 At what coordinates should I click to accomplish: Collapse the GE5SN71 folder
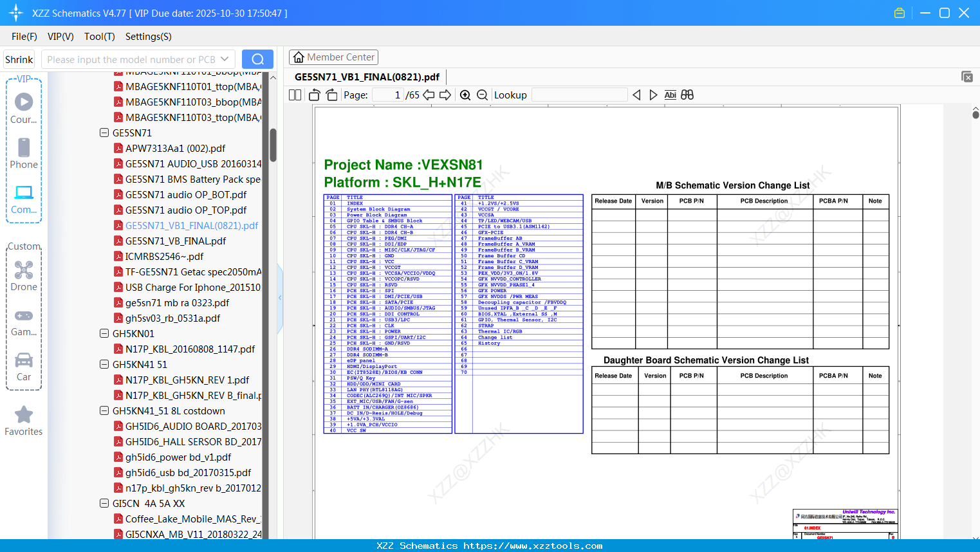pos(104,133)
